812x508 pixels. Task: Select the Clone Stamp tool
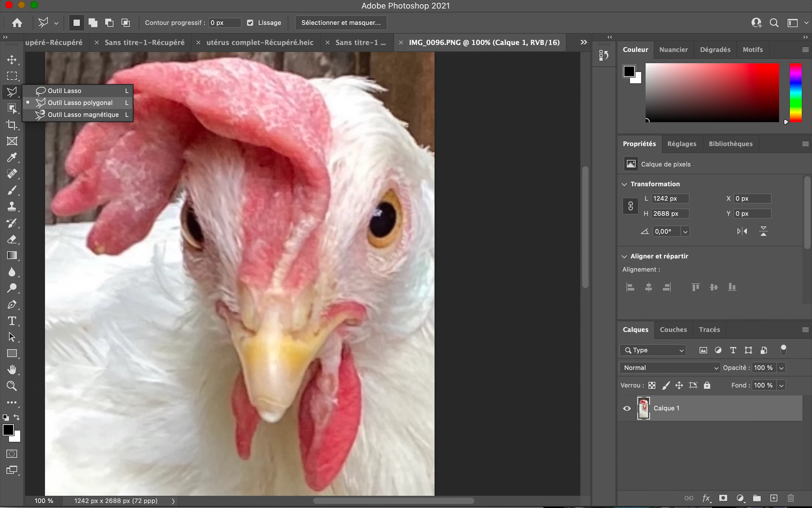point(12,206)
